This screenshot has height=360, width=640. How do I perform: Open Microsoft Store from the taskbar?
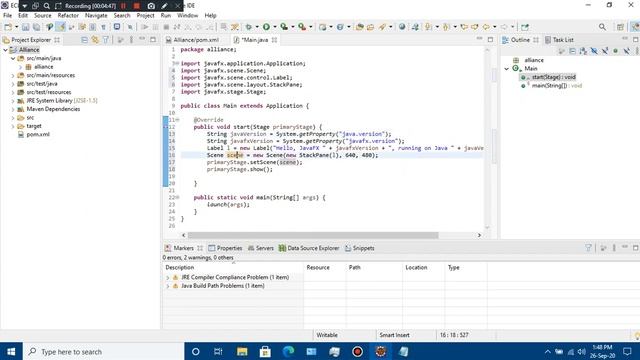tap(265, 351)
